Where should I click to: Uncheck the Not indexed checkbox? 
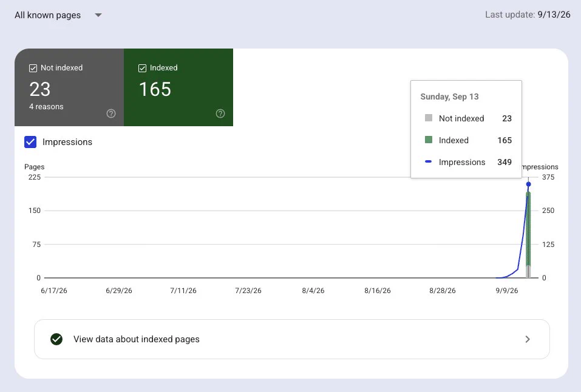point(33,68)
